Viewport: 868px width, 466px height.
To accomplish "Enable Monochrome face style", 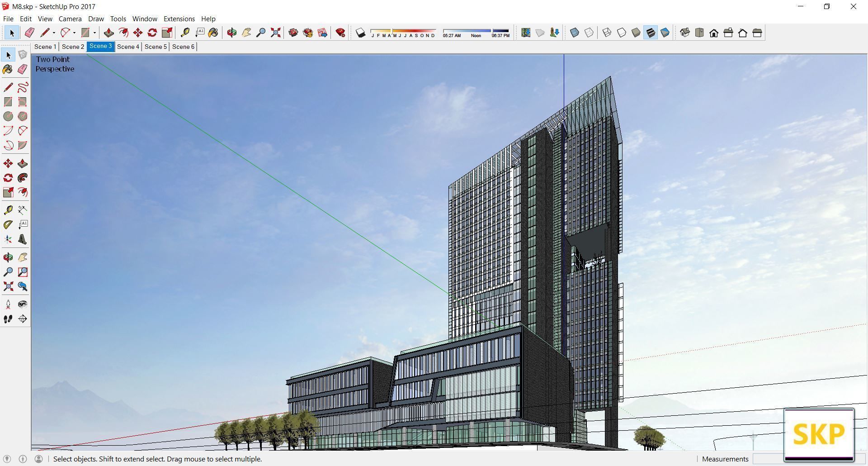I will [x=665, y=33].
